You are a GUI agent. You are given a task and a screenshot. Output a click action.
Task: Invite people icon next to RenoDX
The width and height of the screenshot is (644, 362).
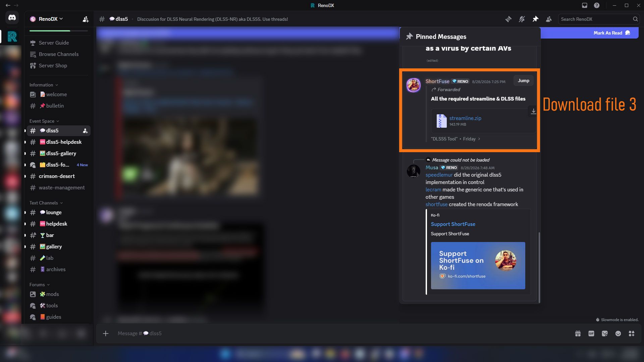86,19
